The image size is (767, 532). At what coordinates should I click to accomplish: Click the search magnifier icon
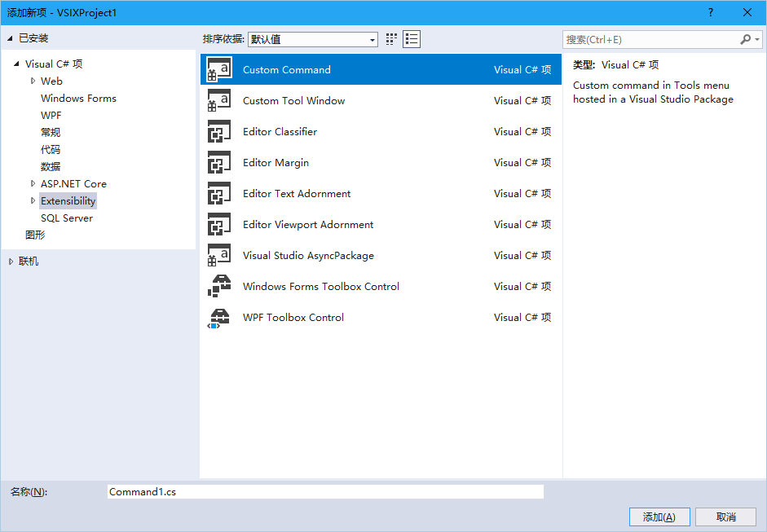click(x=745, y=39)
